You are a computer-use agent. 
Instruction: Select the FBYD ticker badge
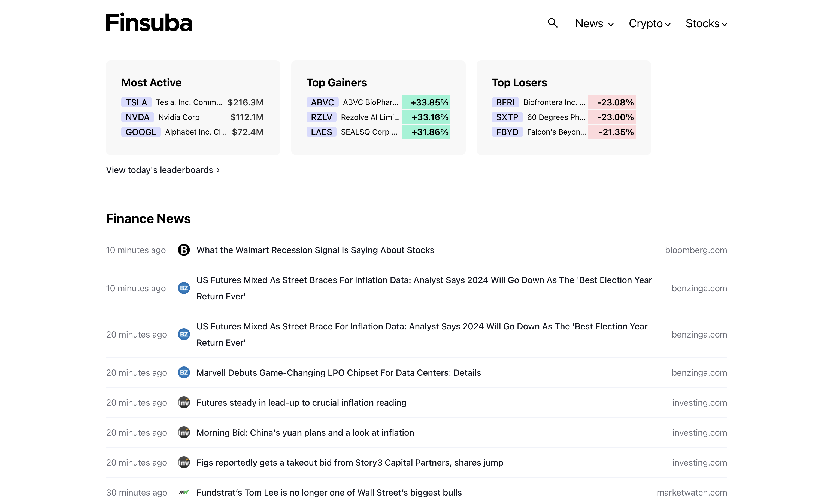(x=507, y=132)
